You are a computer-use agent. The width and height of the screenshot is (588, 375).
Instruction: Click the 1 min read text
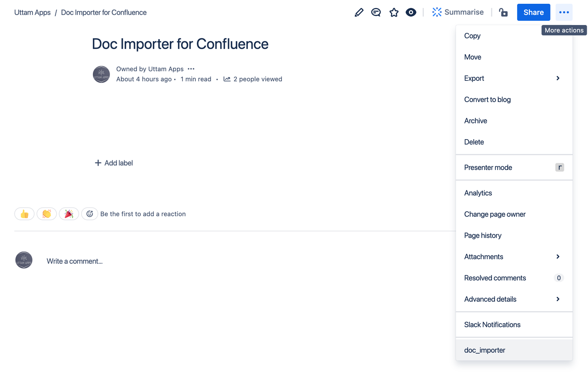coord(196,79)
